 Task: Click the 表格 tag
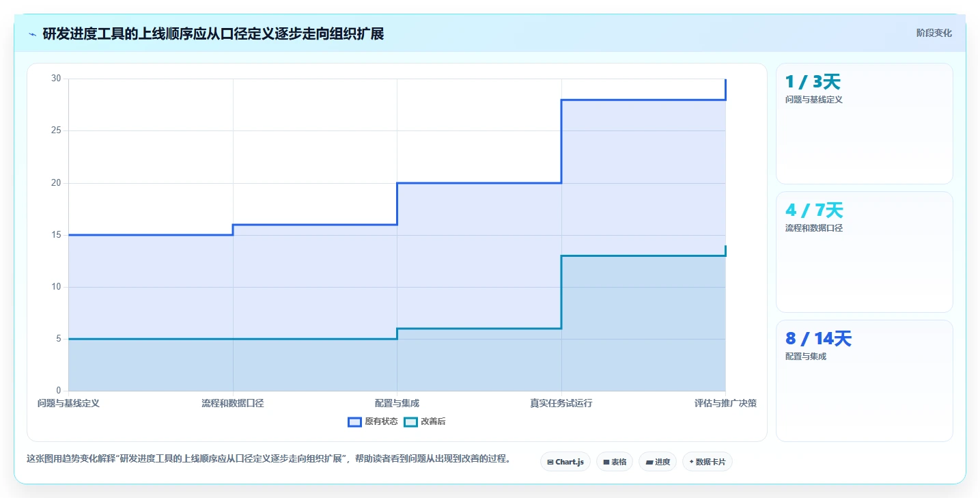615,462
